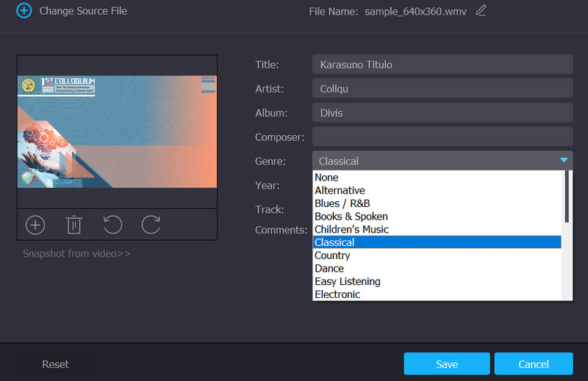Click the genre list scrollbar

[x=567, y=197]
